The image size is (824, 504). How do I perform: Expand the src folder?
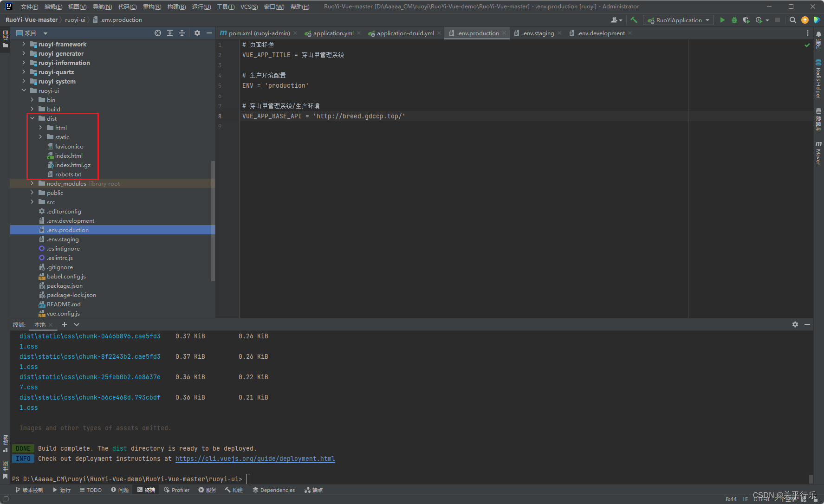click(32, 202)
